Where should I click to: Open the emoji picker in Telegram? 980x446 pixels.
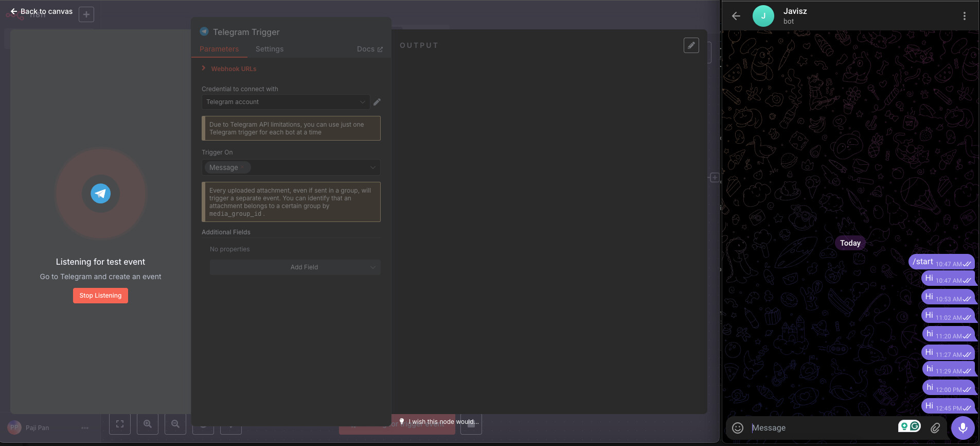(x=738, y=428)
